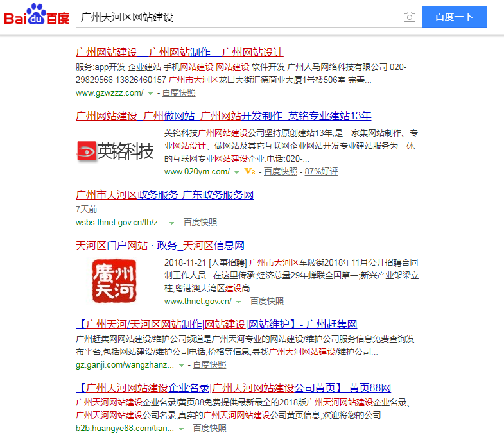Expand dropdown arrow next to www.thnet.gov.cn

(239, 302)
